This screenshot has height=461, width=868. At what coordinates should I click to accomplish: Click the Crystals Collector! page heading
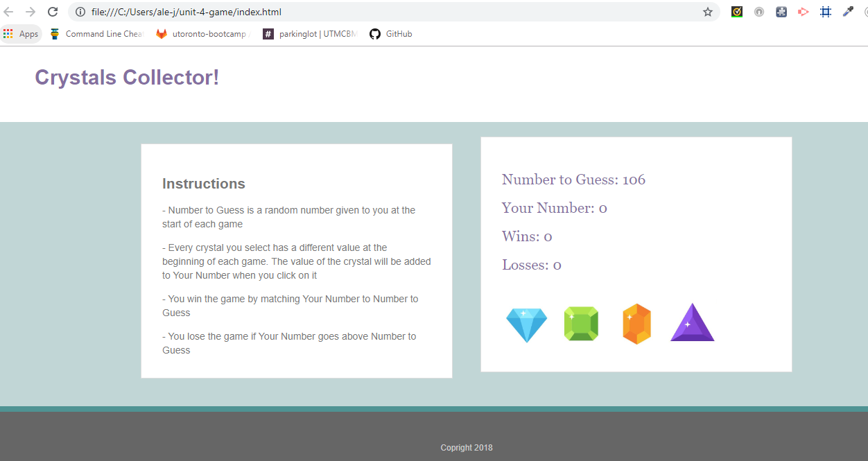[x=127, y=78]
